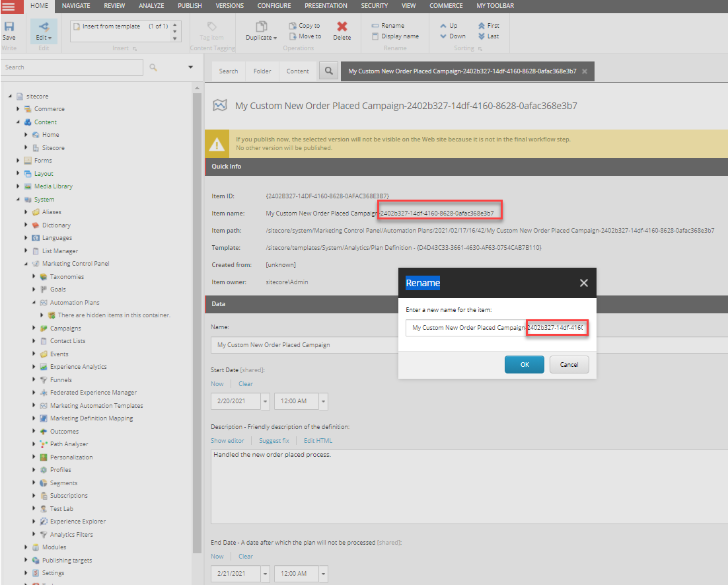728x585 pixels.
Task: Switch to the Folder editor tab
Action: click(x=262, y=71)
